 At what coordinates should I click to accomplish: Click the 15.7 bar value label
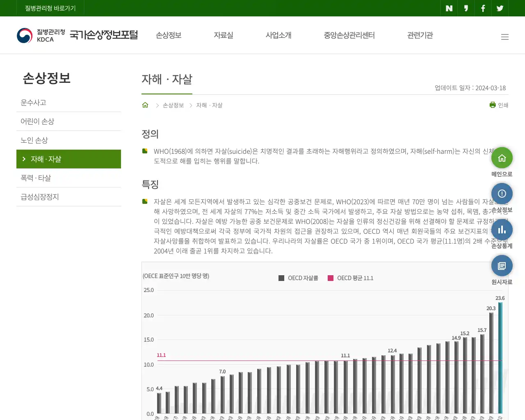click(482, 330)
